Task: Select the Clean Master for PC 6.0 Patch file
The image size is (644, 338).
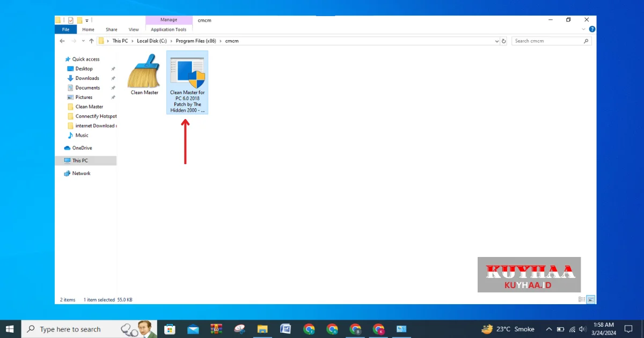Action: coord(187,83)
